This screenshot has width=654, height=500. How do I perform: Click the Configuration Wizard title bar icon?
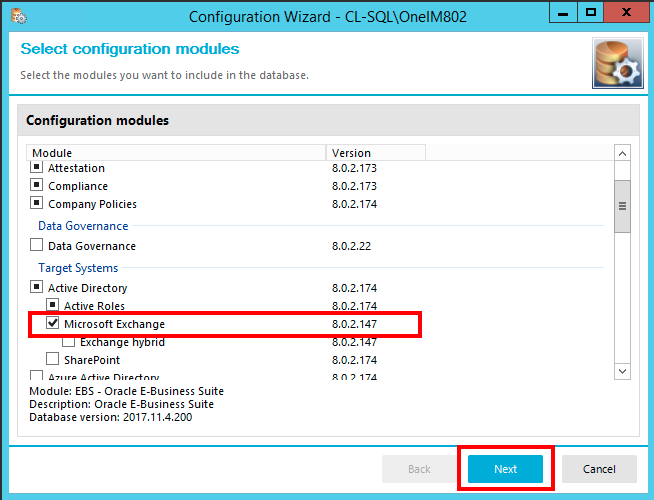19,16
